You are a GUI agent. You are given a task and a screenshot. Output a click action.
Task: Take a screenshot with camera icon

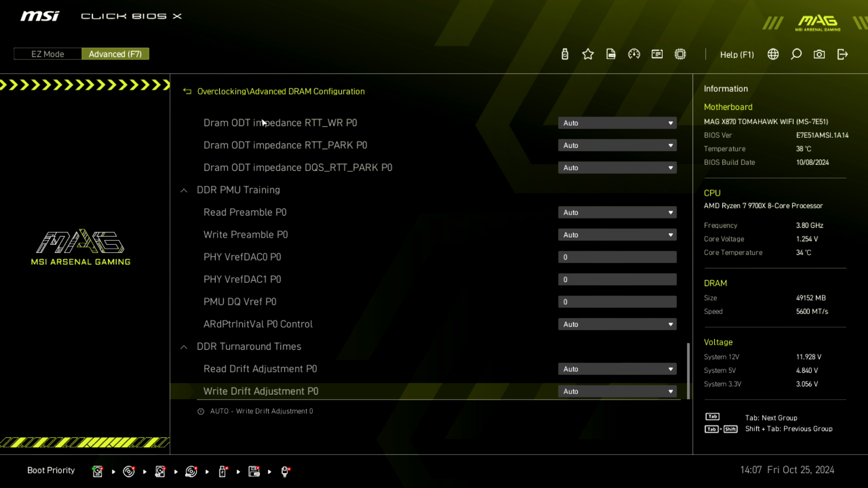click(x=819, y=54)
